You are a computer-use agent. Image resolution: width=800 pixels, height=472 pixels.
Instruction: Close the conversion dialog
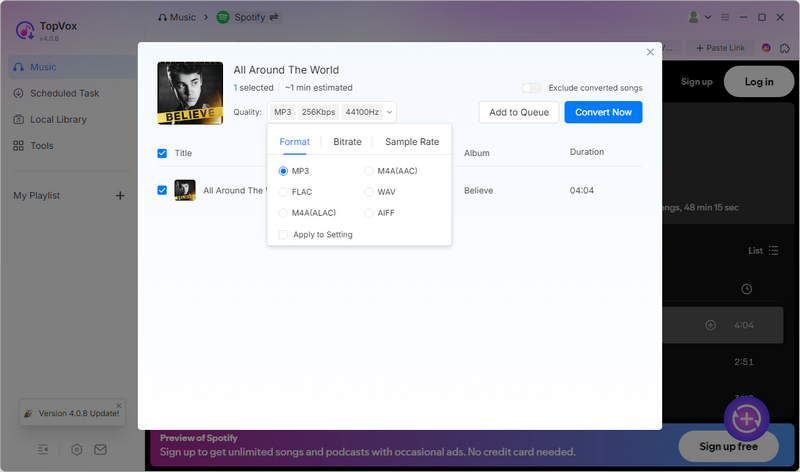pos(650,52)
